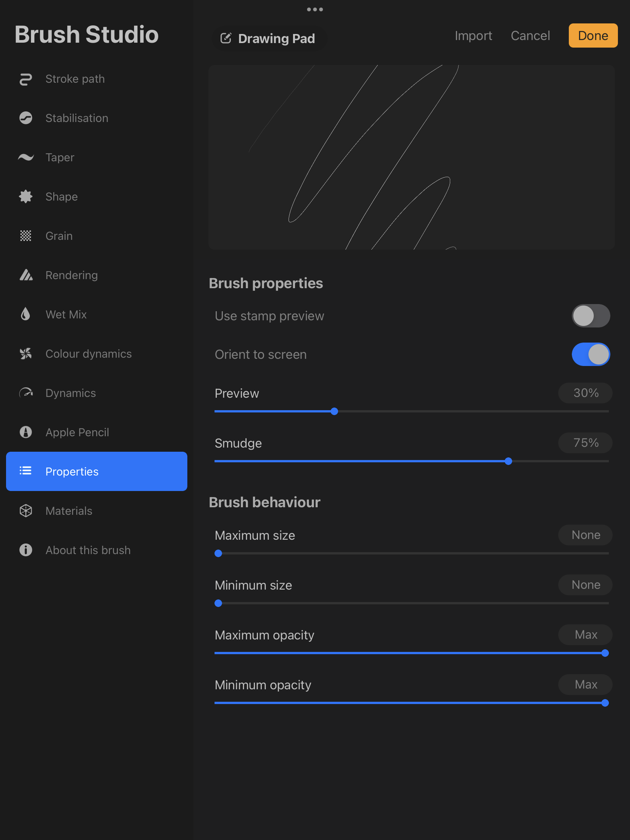Screen dimensions: 630x840
Task: Click the Rendering icon
Action: coord(26,275)
